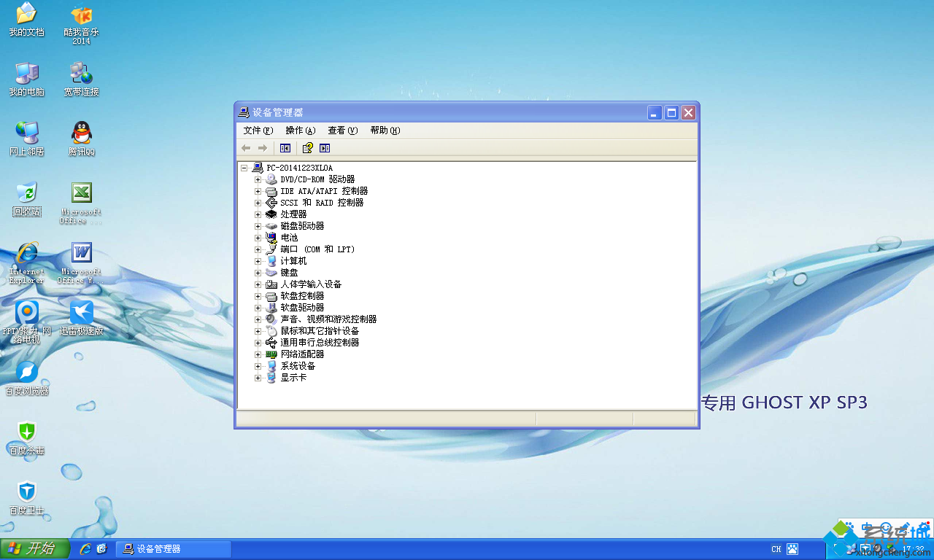Click the show/hide action pane toolbar icon
The height and width of the screenshot is (560, 934).
325,148
